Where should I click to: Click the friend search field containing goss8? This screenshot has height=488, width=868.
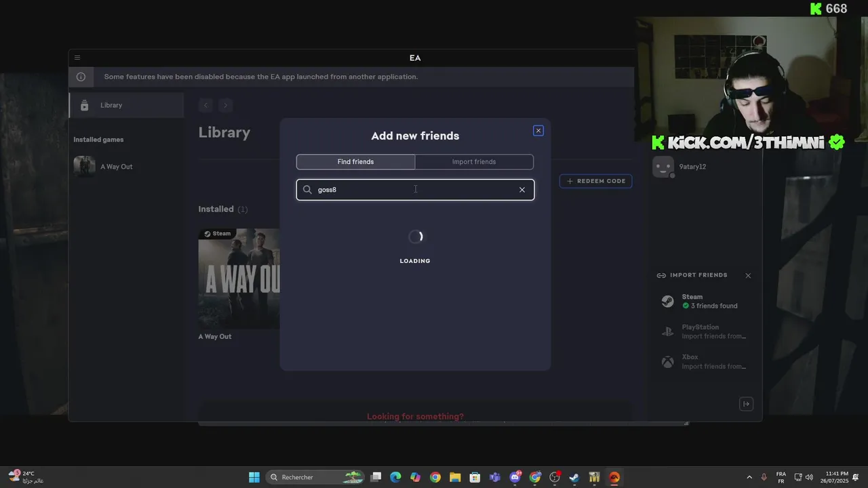coord(415,190)
